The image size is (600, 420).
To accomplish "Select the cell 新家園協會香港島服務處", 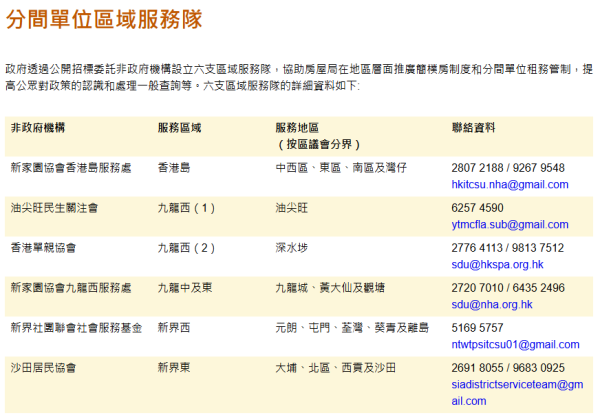I will coord(71,168).
